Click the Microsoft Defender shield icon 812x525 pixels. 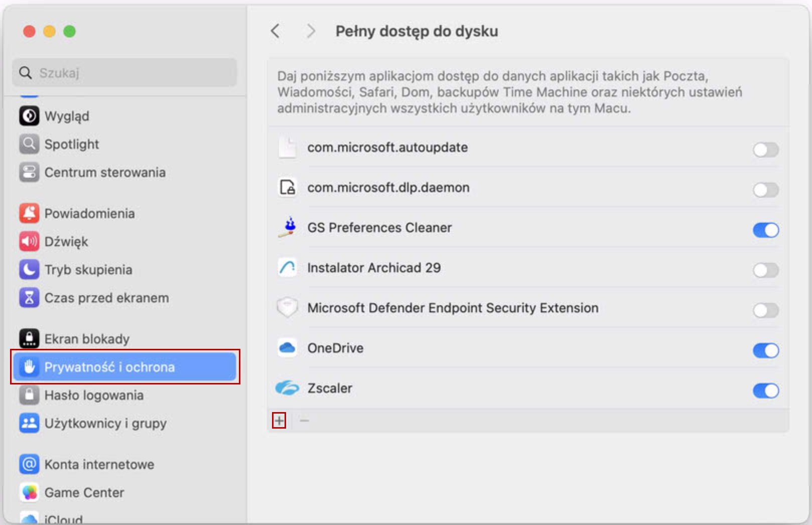tap(287, 308)
